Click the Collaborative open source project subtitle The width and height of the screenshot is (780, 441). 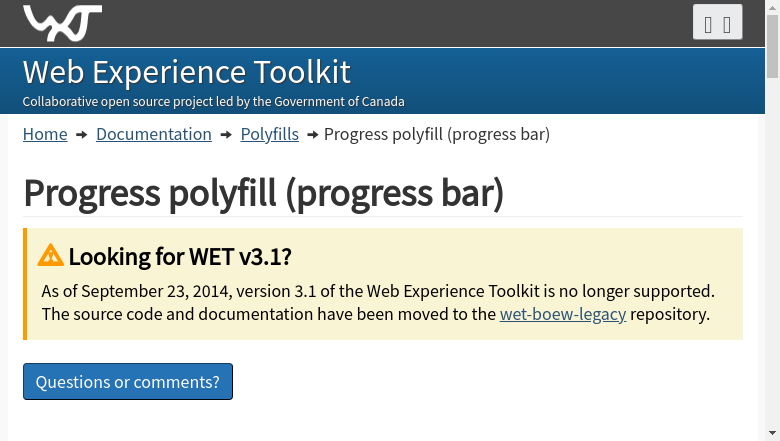click(213, 101)
